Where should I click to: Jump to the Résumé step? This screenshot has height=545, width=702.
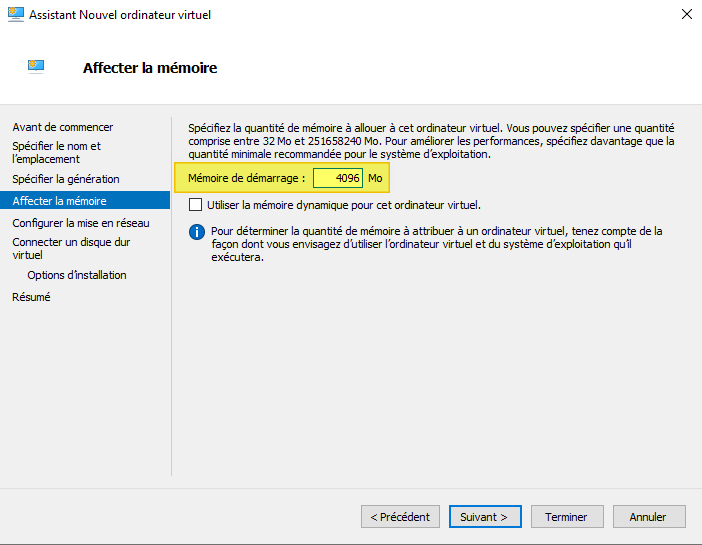(x=31, y=297)
